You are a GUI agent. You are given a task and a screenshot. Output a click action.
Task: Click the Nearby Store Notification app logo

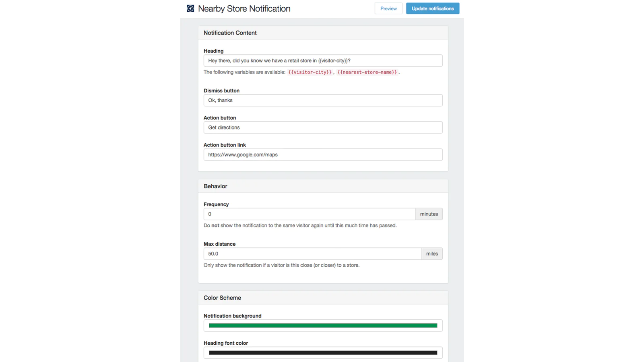click(x=190, y=8)
